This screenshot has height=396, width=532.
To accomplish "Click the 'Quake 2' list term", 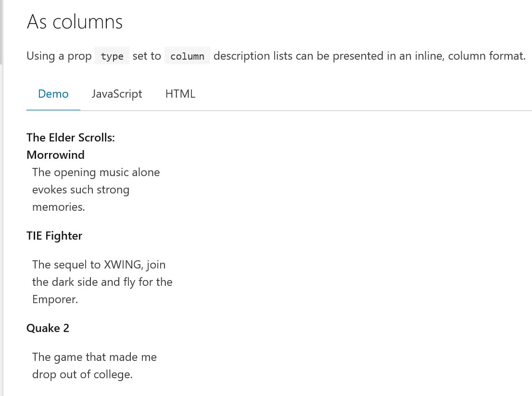I will pos(48,328).
